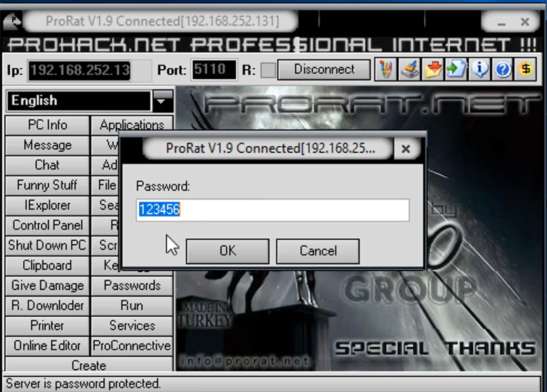Screen dimensions: 547x392
Task: Open the IExplorer menu button
Action: click(x=48, y=205)
